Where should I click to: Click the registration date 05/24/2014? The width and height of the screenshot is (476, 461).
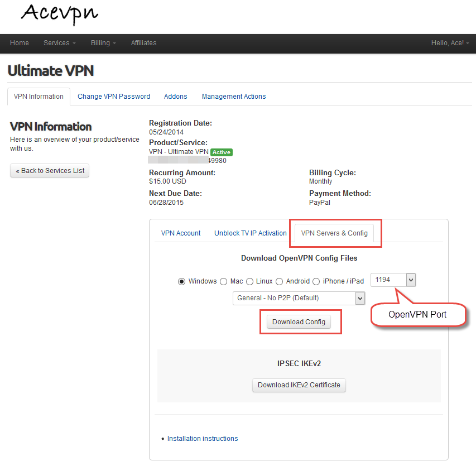166,132
